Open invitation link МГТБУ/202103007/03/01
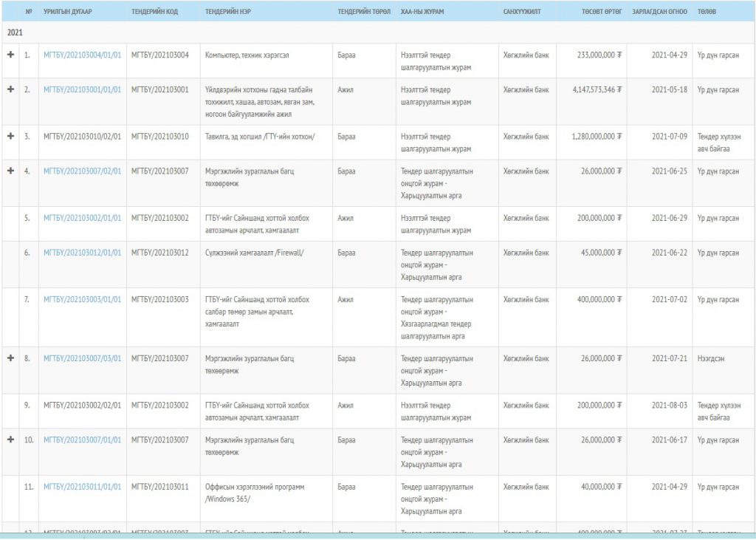 tap(83, 358)
